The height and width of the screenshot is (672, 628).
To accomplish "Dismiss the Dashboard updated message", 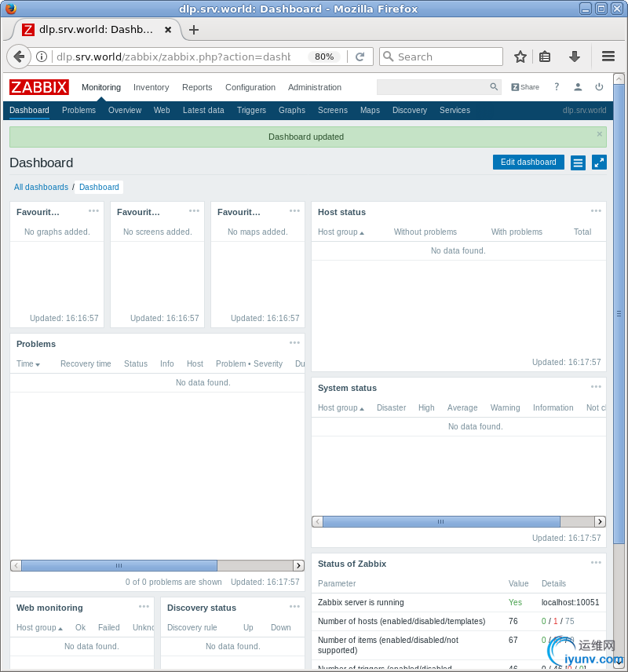I will pyautogui.click(x=599, y=134).
